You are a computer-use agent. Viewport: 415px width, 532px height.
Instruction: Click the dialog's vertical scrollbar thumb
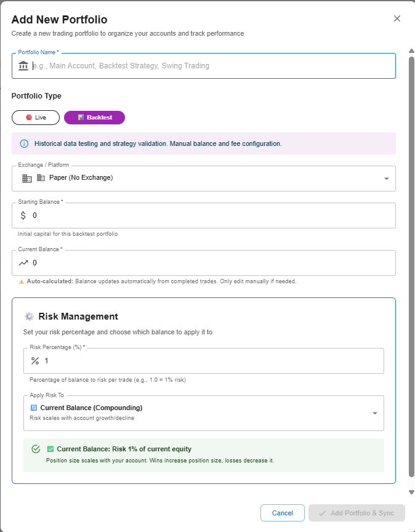[x=411, y=267]
